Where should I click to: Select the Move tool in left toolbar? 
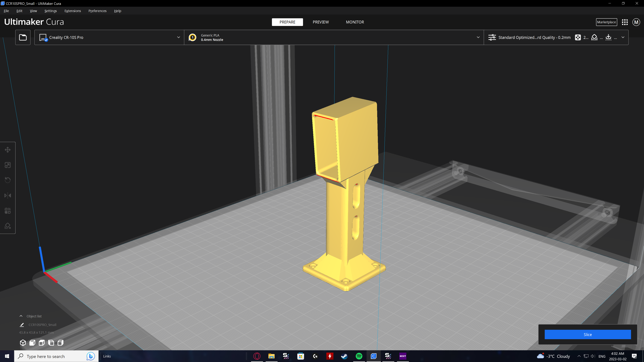(8, 150)
